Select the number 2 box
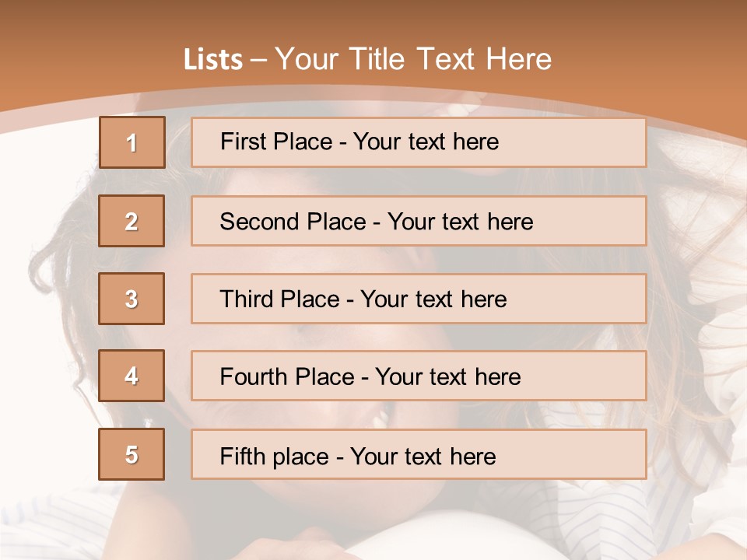 pos(132,221)
